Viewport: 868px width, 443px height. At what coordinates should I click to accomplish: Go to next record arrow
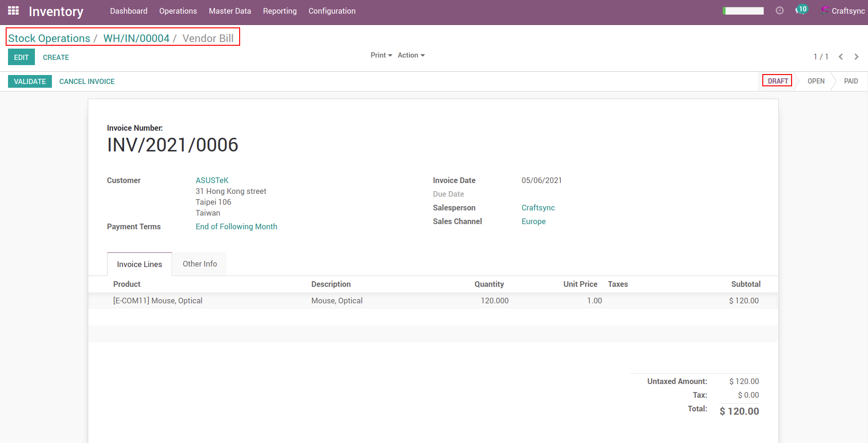coord(856,57)
